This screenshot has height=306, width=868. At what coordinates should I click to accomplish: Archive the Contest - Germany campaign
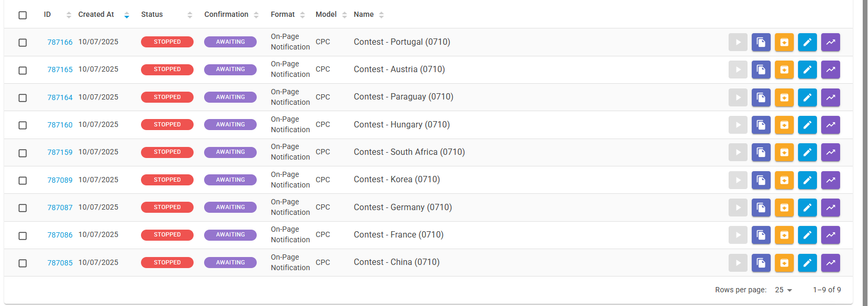pyautogui.click(x=784, y=208)
